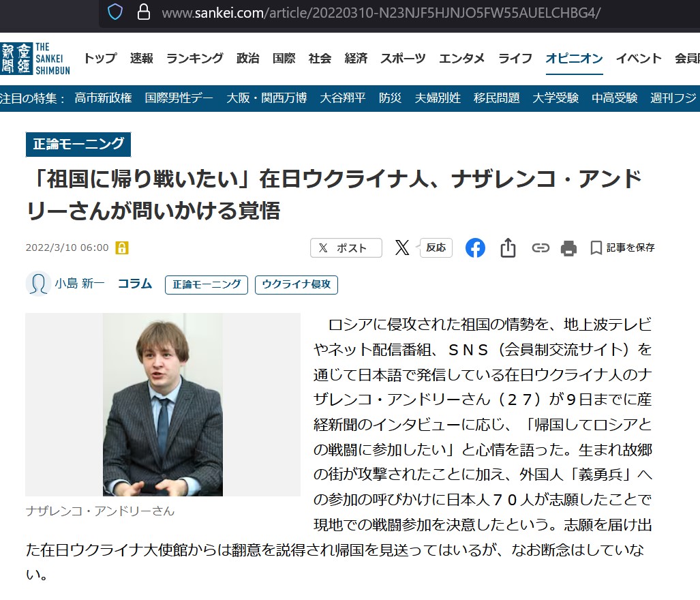Enlarge the ナザレンコ・アンドリー photo
The image size is (700, 600).
(162, 404)
